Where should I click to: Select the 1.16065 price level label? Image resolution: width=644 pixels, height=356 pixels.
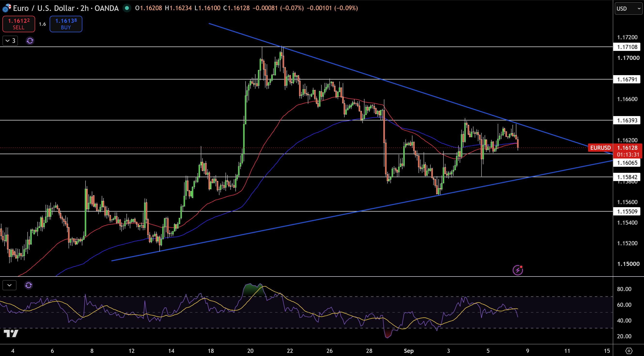(x=627, y=163)
